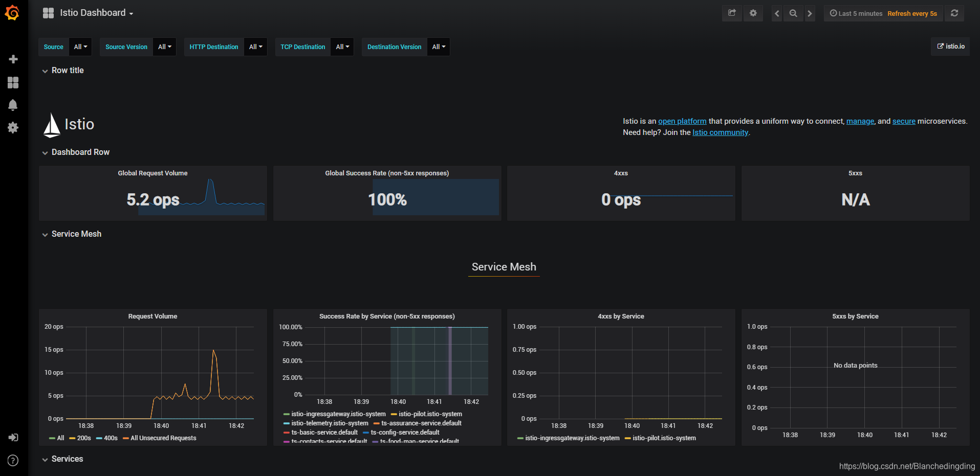This screenshot has height=476, width=980.
Task: Toggle the 200s series legend
Action: click(80, 438)
